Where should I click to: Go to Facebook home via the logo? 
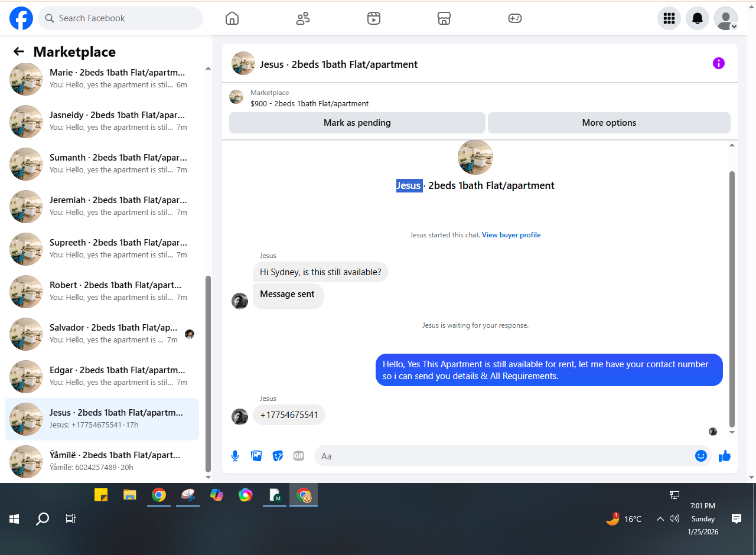[21, 18]
